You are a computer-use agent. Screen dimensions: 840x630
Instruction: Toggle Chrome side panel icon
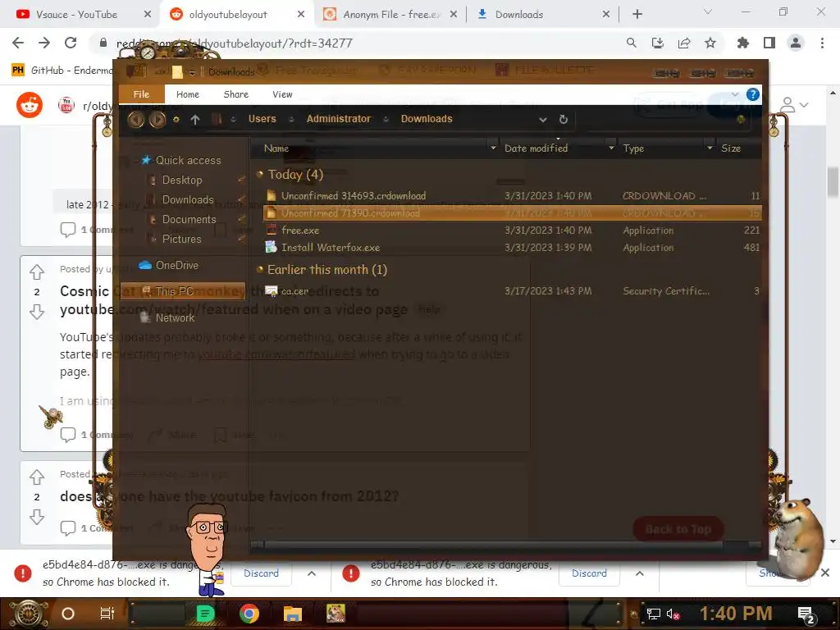tap(769, 43)
